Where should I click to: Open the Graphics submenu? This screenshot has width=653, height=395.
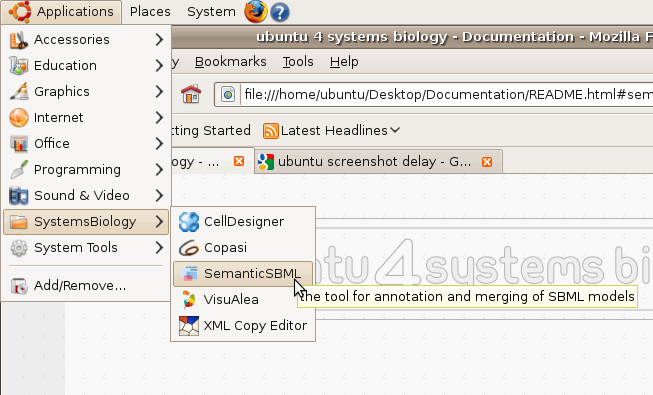(x=86, y=91)
